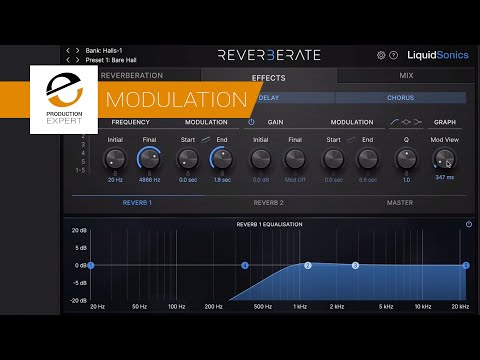Open the Chorus effect sub-tab
480x360 pixels.
pos(401,98)
